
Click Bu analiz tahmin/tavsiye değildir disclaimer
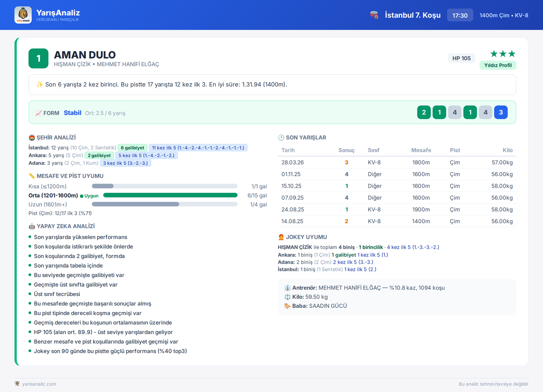[x=493, y=384]
